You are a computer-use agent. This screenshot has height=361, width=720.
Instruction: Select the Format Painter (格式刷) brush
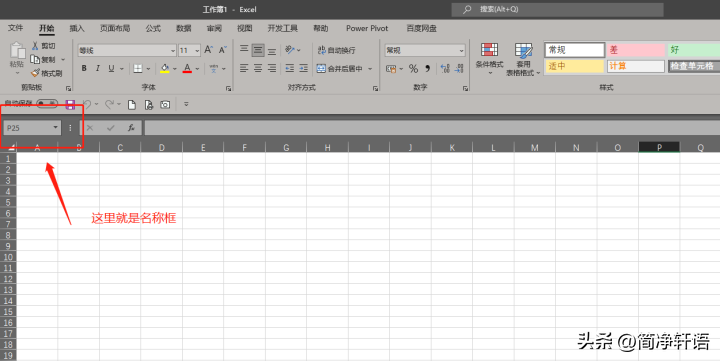tap(35, 73)
